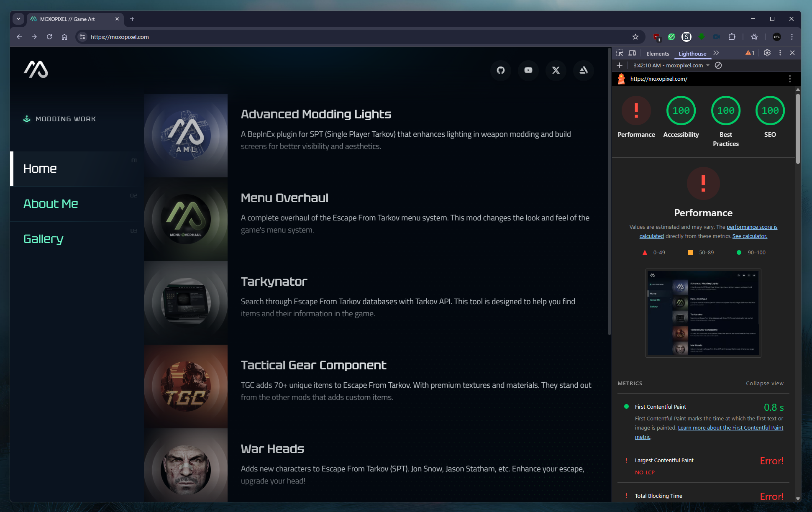Navigate to About Me page
This screenshot has width=812, height=512.
tap(77, 204)
